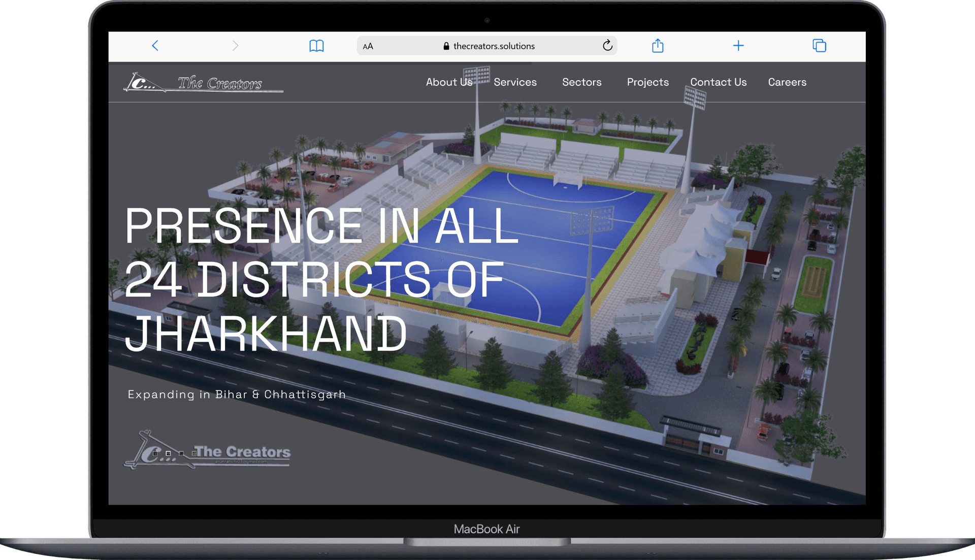This screenshot has height=560, width=975.
Task: Navigate to the Projects page
Action: (647, 82)
